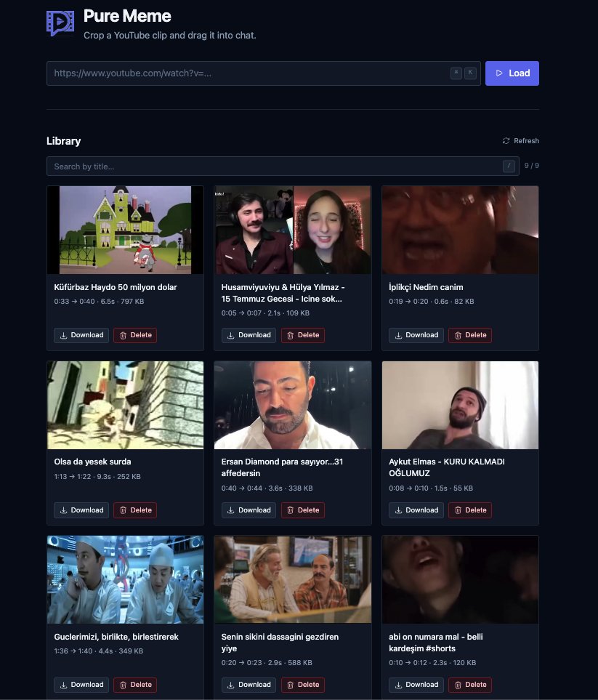Viewport: 598px width, 700px height.
Task: Click the title Guclerimizi, birlikte, birlestirerek
Action: [116, 637]
